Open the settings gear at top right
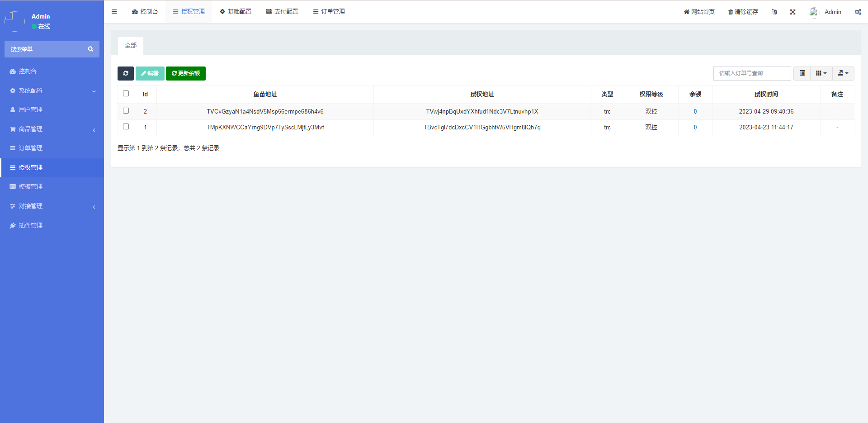Screen dimensions: 868x423 [858, 12]
